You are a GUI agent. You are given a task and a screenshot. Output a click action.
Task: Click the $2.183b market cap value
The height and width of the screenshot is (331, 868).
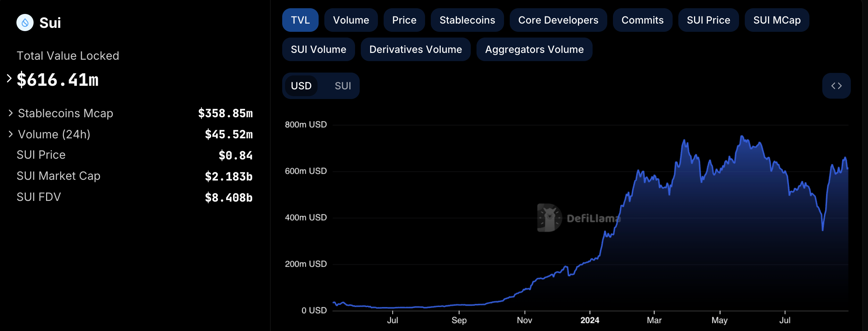click(229, 177)
